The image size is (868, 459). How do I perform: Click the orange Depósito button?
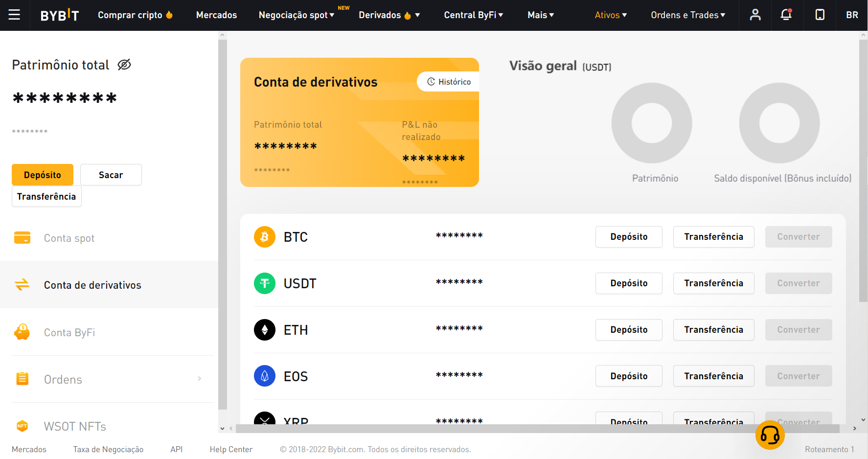coord(43,175)
